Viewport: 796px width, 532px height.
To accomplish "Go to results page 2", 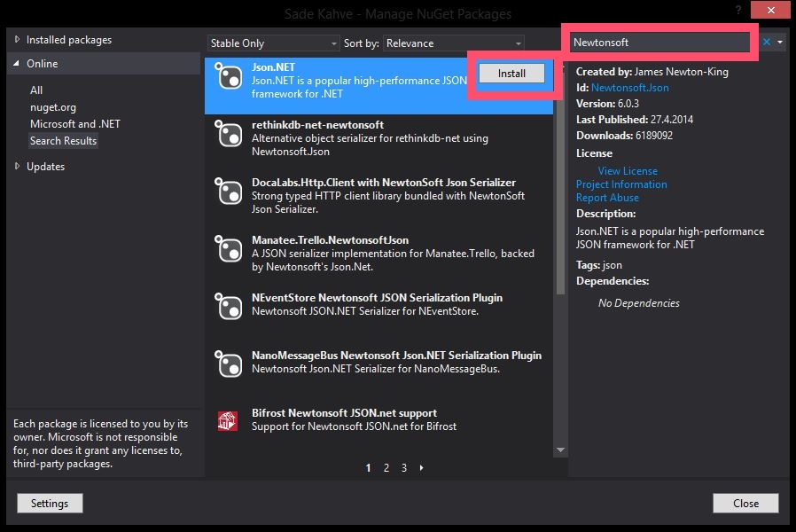I will pos(386,468).
